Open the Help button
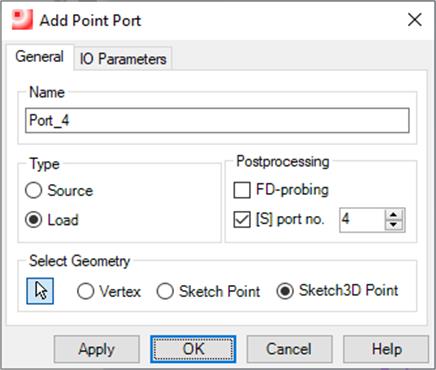 tap(386, 349)
